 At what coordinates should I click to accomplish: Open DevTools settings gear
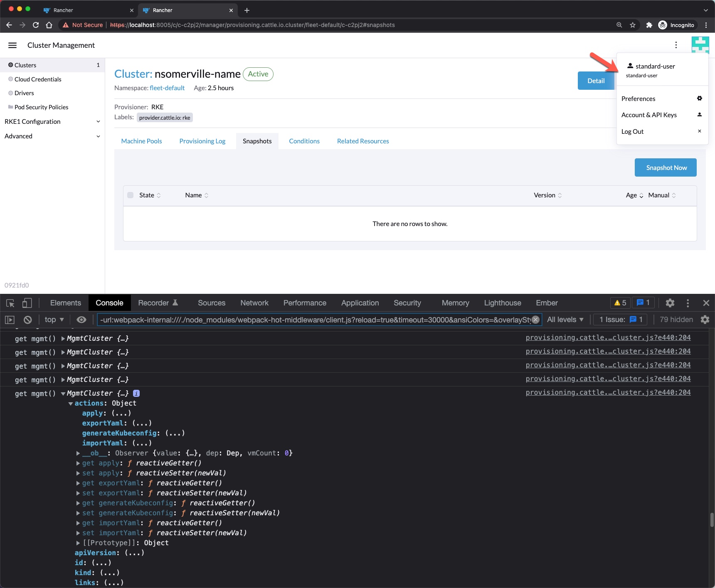670,303
